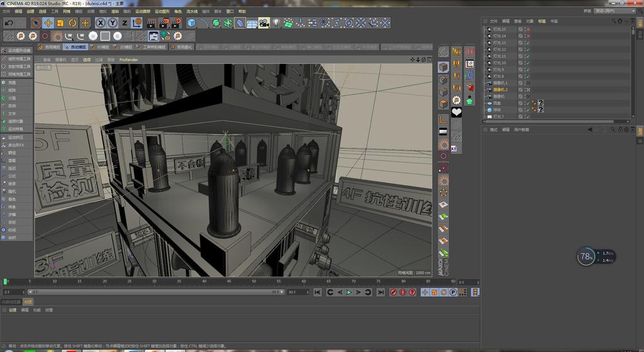This screenshot has height=352, width=644.
Task: Enable the red X on 灯光.15
Action: 528,29
